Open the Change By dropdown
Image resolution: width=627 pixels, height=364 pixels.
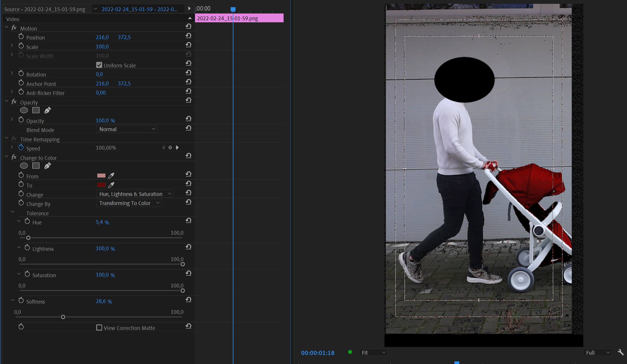coord(129,203)
